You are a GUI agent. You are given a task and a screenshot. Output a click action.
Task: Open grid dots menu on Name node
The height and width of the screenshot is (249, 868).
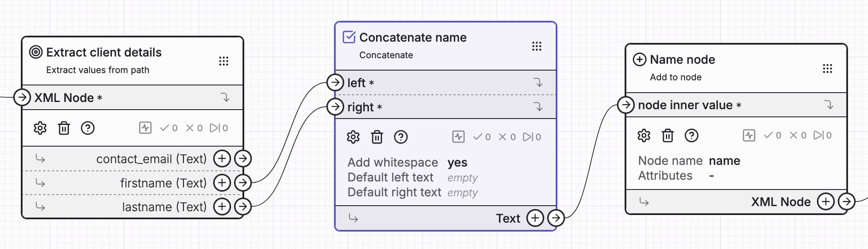pyautogui.click(x=827, y=68)
